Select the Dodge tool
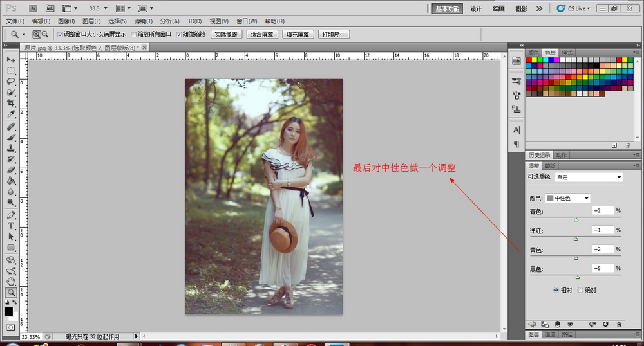Viewport: 644px width, 346px height. (11, 202)
